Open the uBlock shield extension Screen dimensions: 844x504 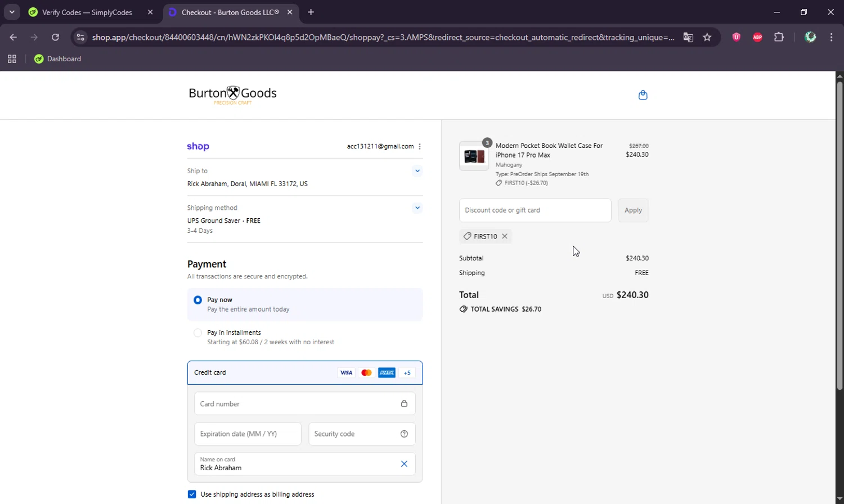click(x=736, y=37)
